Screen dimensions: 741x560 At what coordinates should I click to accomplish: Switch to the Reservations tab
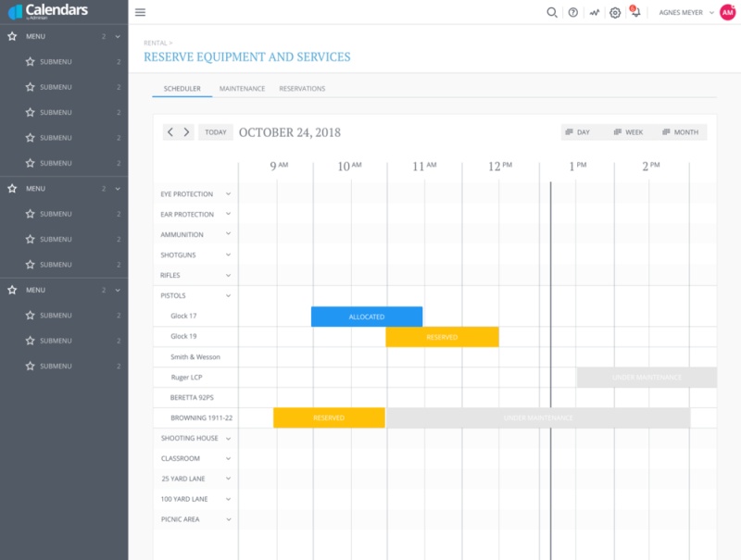point(302,89)
